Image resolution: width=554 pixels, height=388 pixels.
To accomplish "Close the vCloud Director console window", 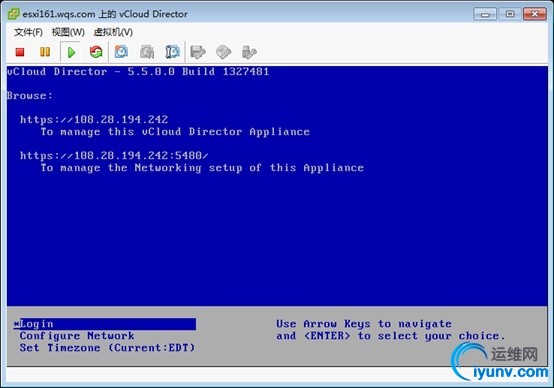I will point(535,14).
